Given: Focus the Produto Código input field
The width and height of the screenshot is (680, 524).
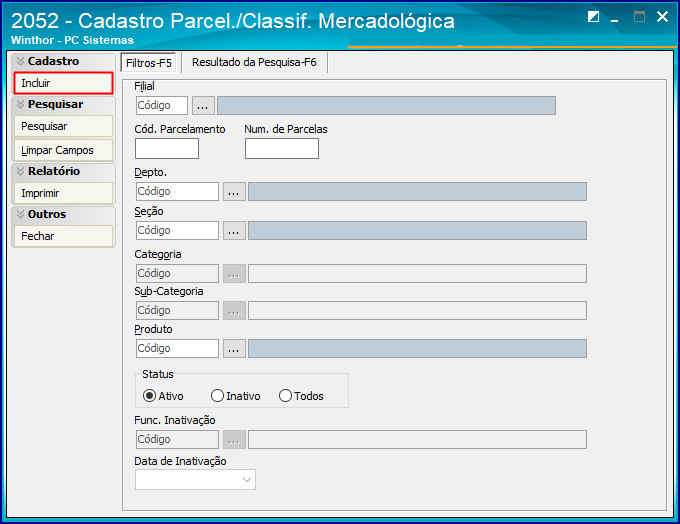Looking at the screenshot, I should 177,349.
